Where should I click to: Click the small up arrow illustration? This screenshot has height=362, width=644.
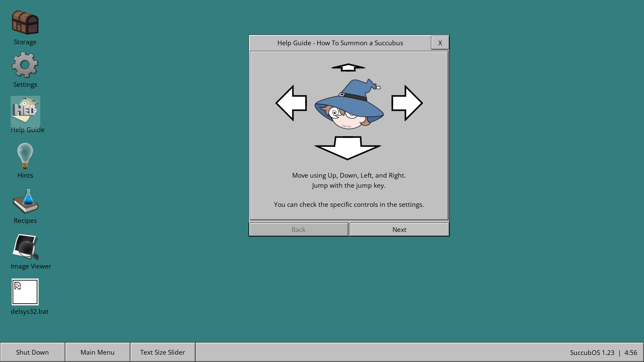(x=348, y=67)
